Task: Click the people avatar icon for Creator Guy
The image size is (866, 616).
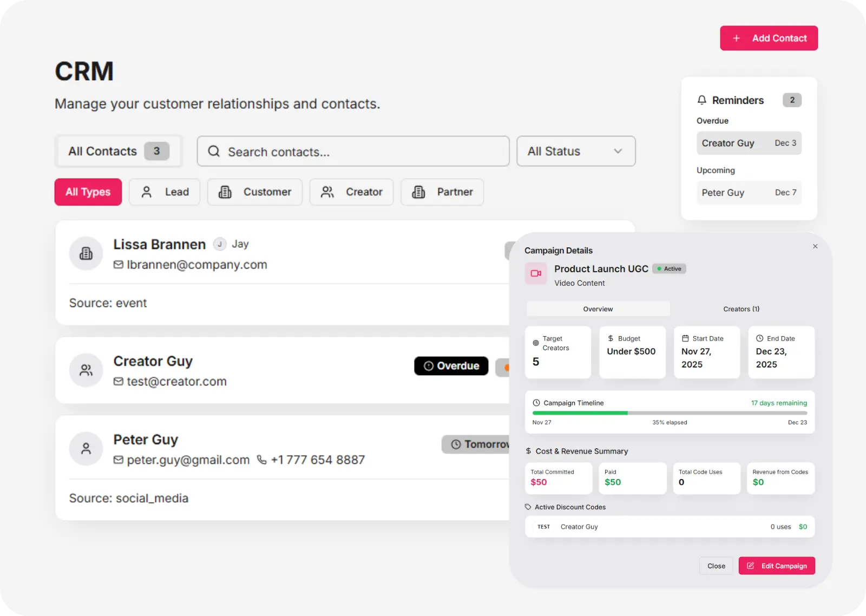Action: [86, 370]
